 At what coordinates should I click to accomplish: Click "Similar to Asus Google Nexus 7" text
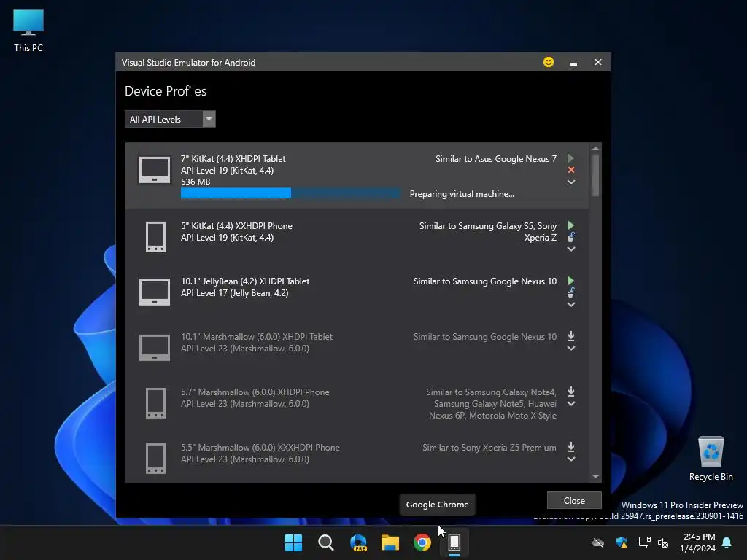(x=496, y=158)
